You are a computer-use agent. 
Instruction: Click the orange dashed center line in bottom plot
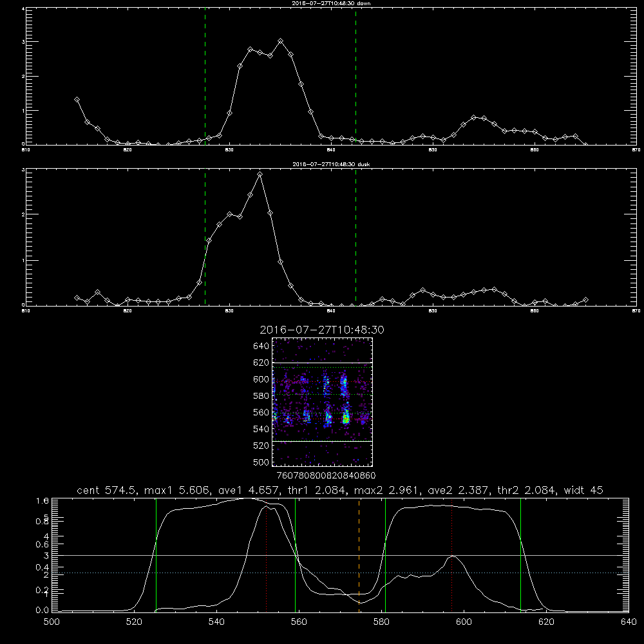[359, 554]
